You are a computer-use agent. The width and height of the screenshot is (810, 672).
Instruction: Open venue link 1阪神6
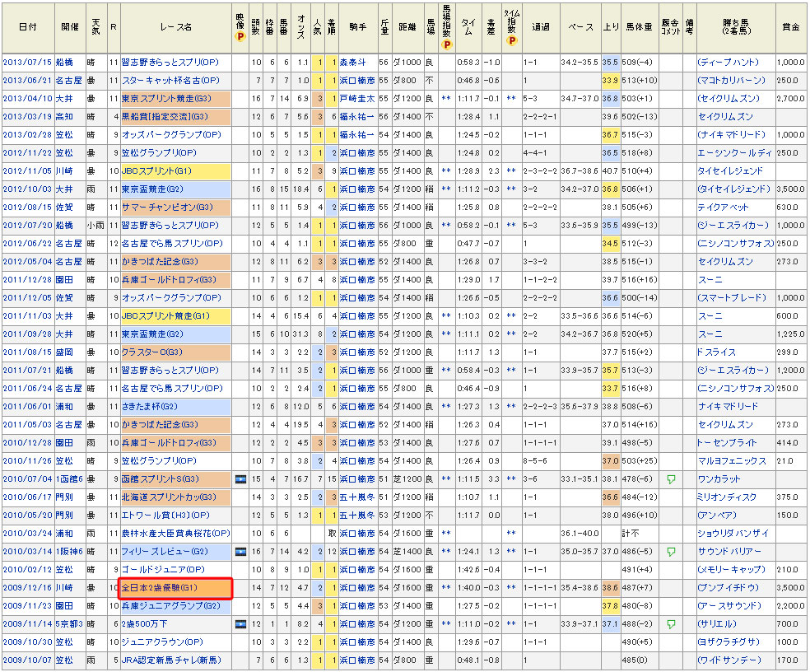(69, 552)
